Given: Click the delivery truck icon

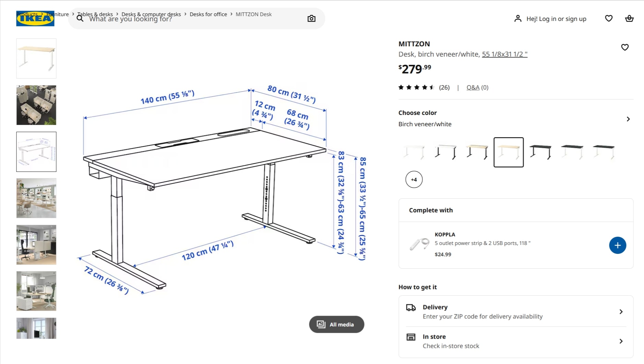Looking at the screenshot, I should pyautogui.click(x=411, y=307).
